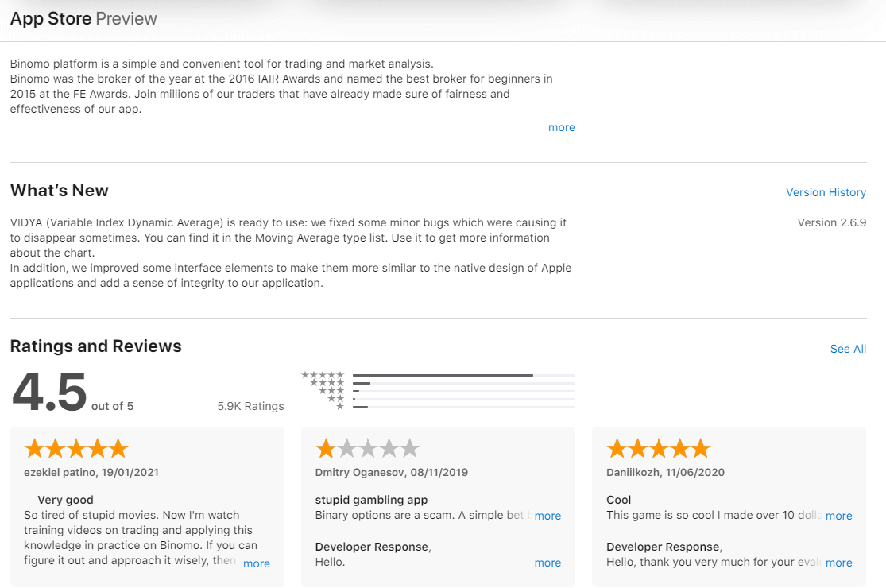This screenshot has height=588, width=886.
Task: Expand the developer response to Dmitry Oganesov
Action: tap(547, 563)
